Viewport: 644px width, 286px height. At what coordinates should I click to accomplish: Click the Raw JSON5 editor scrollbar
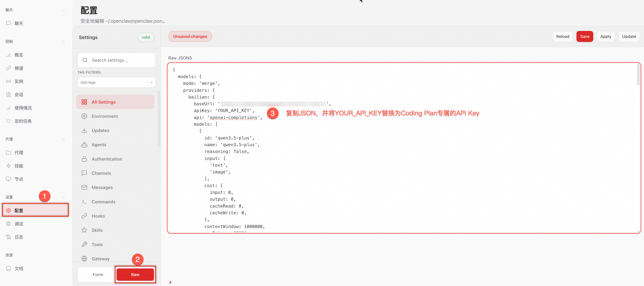click(638, 75)
